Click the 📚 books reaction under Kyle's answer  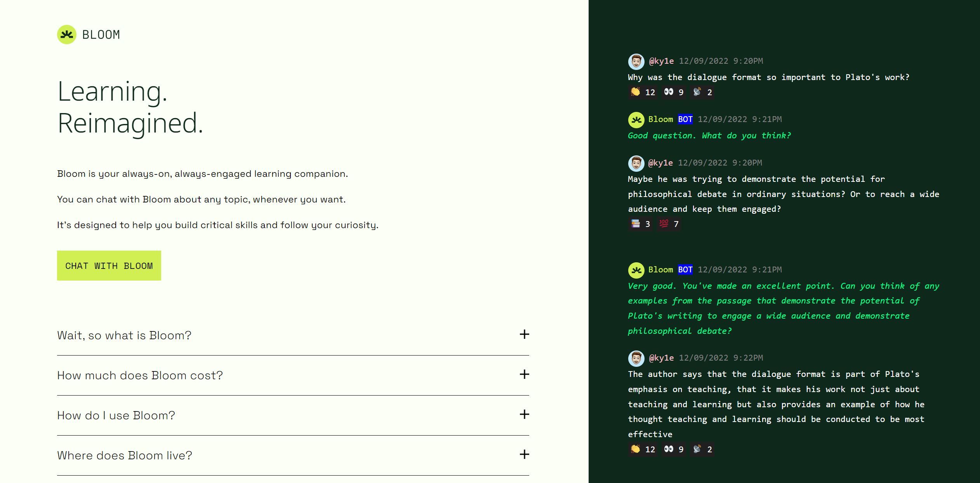pyautogui.click(x=640, y=224)
